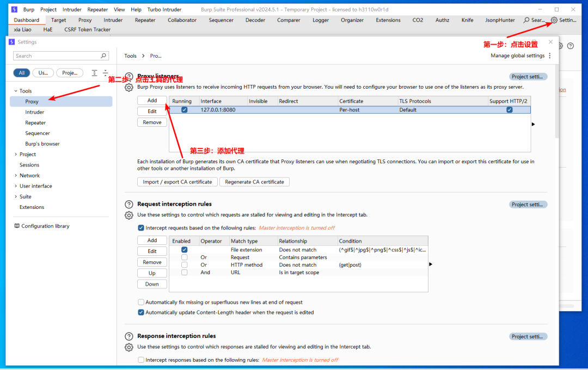Move interception rule Up
This screenshot has width=588, height=370.
pyautogui.click(x=152, y=273)
